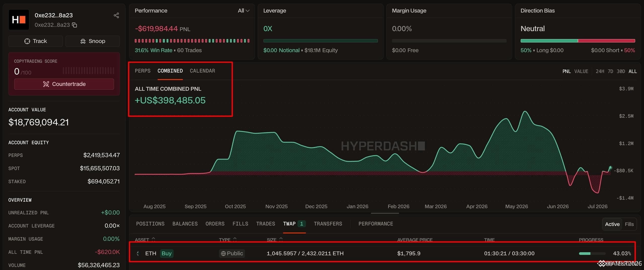Click the globe Public badge on ETH row
The height and width of the screenshot is (270, 644).
click(x=232, y=253)
